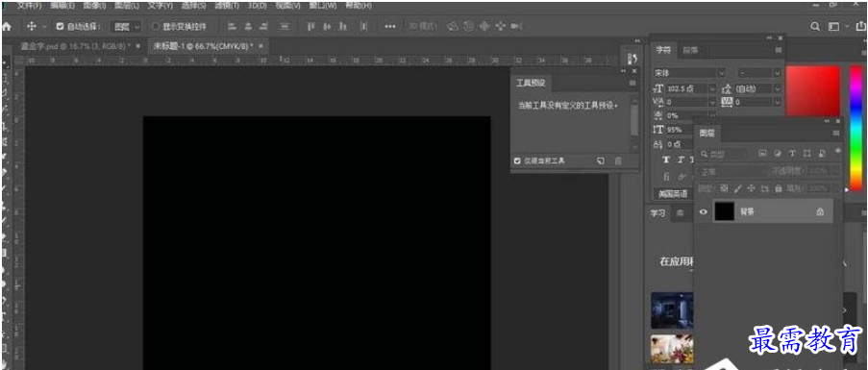
Task: Open the tracking value dropdown
Action: pyautogui.click(x=778, y=102)
